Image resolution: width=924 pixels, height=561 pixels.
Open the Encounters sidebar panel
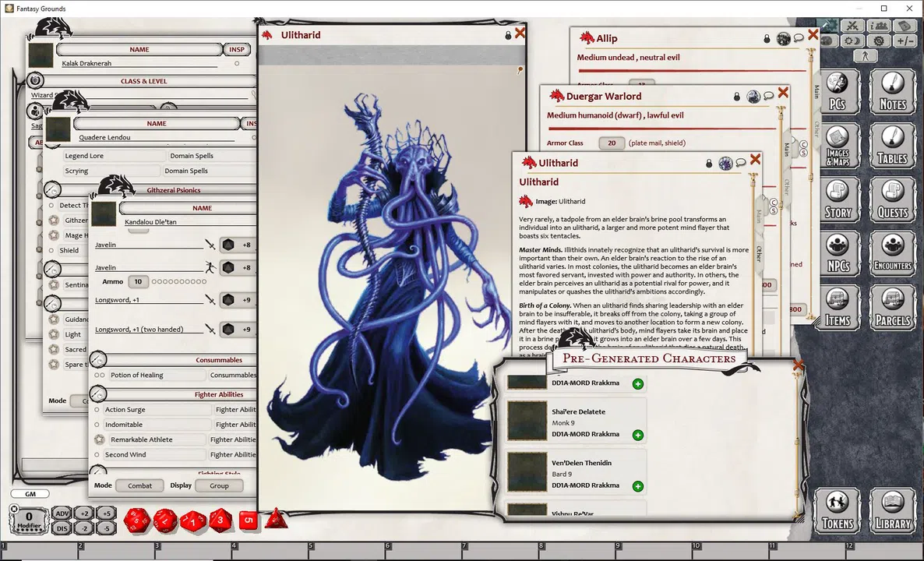(x=892, y=254)
